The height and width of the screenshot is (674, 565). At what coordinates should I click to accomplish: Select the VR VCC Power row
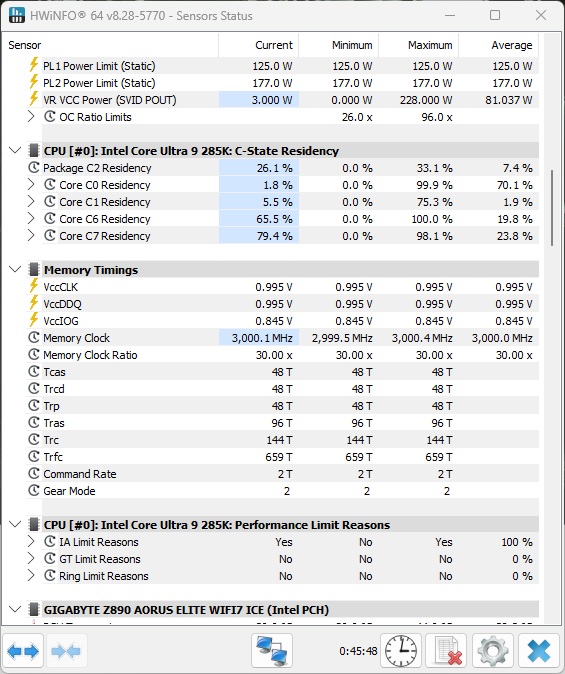[282, 100]
